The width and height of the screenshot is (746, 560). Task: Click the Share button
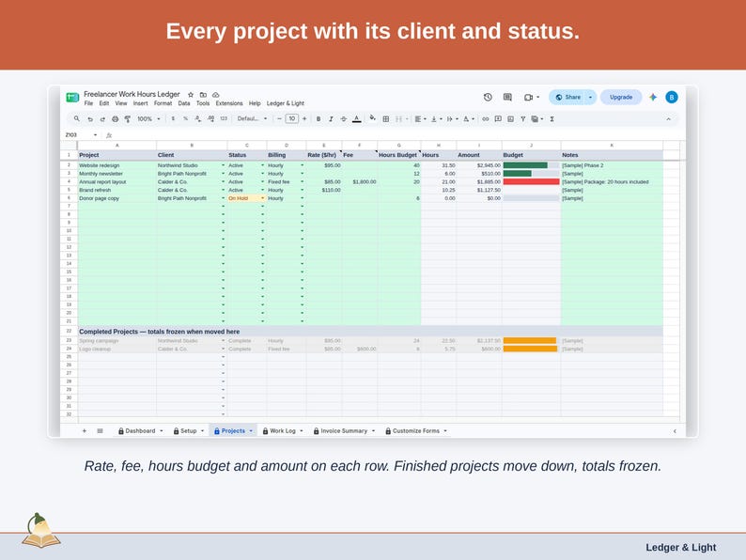point(567,97)
